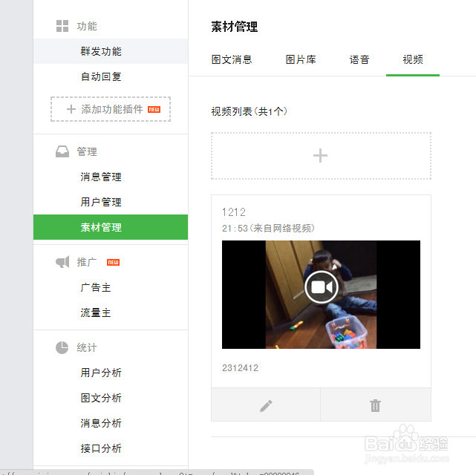Click the 推广 megaphone icon

pos(62,262)
